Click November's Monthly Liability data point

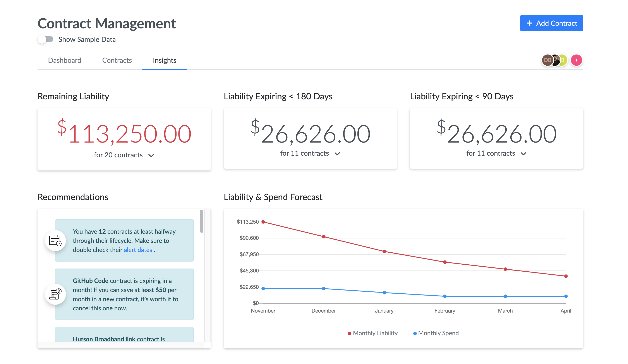coord(263,222)
